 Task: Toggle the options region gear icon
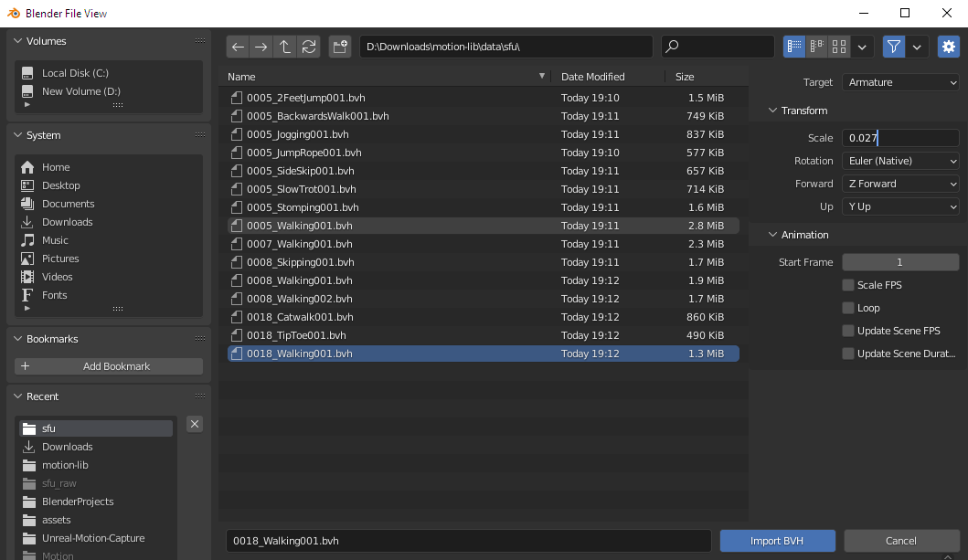[x=948, y=47]
